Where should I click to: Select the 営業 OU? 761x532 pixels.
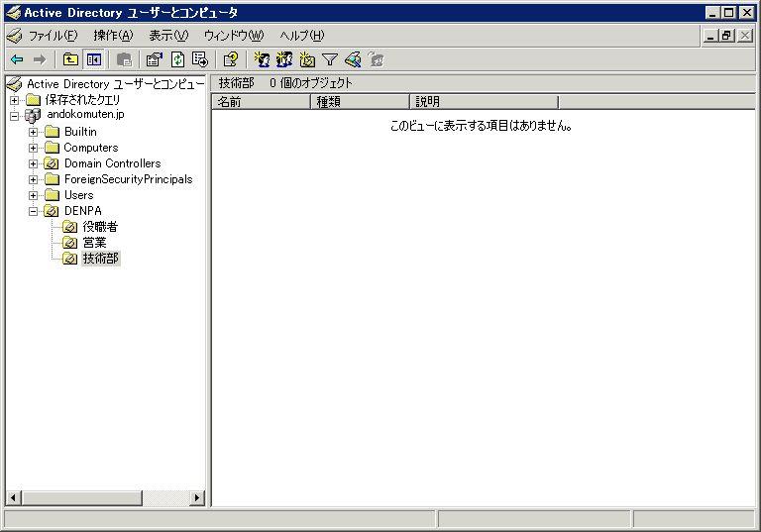click(x=94, y=243)
